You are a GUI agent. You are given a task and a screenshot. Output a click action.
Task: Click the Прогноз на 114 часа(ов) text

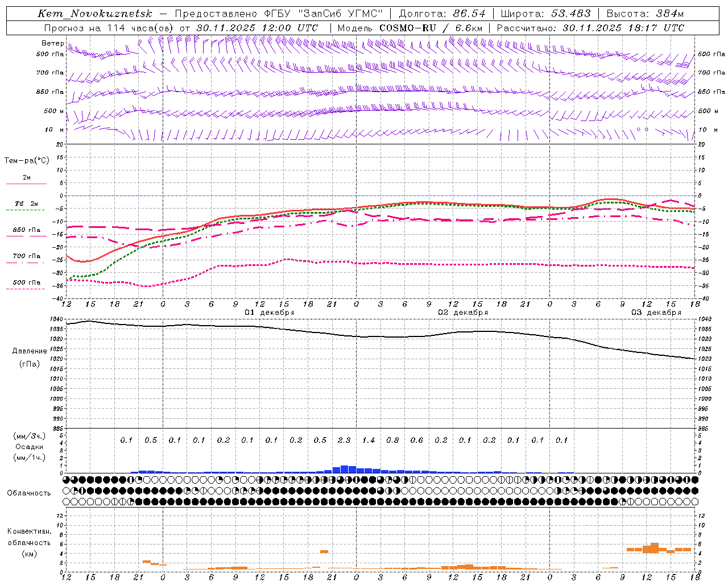[x=110, y=28]
